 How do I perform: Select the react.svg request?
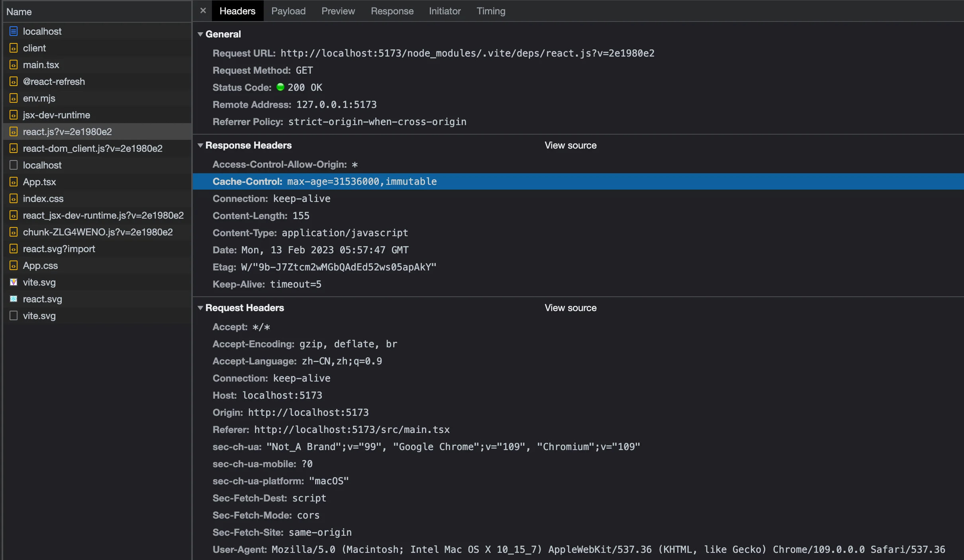(x=97, y=299)
